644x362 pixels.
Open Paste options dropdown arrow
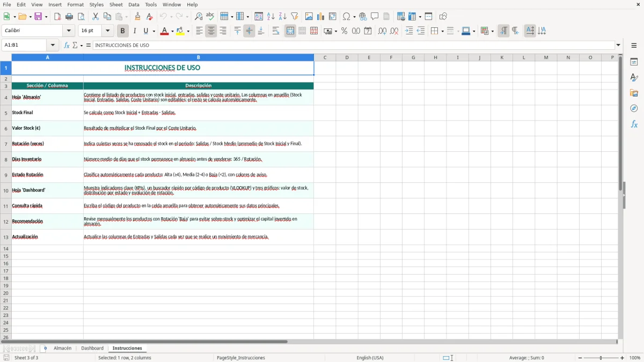tap(127, 17)
